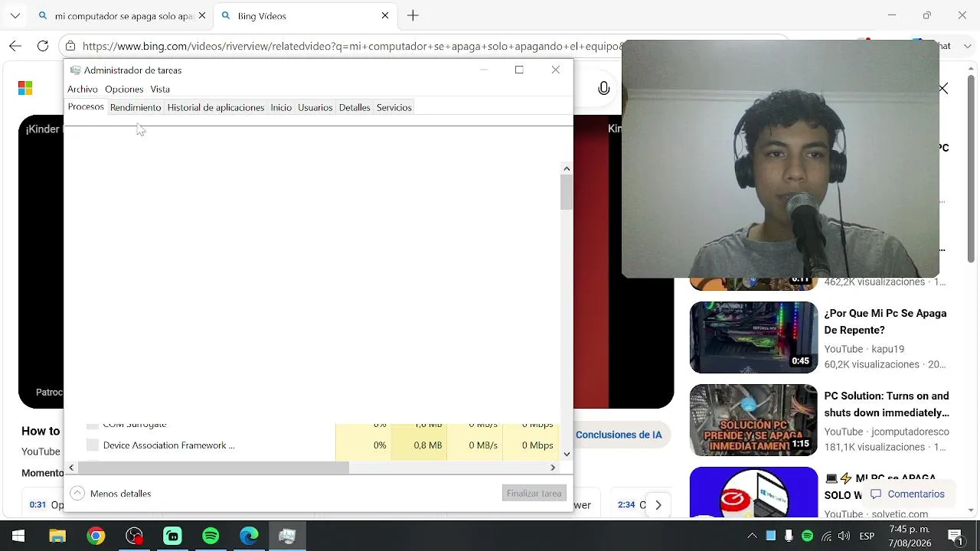Click the next moments chevron arrow

(x=658, y=505)
